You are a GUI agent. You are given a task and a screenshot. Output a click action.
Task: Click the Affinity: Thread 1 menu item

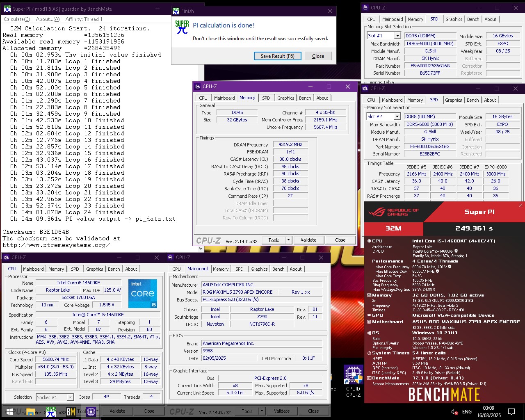coord(84,19)
